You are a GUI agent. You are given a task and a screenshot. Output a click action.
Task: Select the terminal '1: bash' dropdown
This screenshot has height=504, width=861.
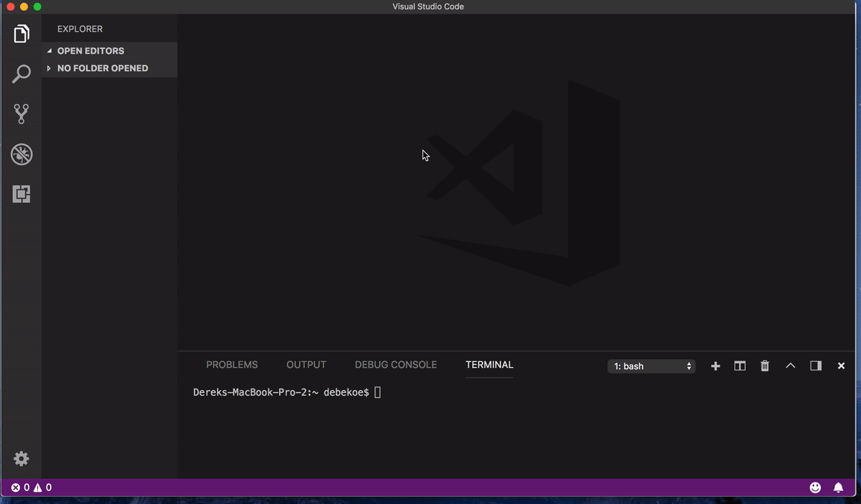pos(651,366)
